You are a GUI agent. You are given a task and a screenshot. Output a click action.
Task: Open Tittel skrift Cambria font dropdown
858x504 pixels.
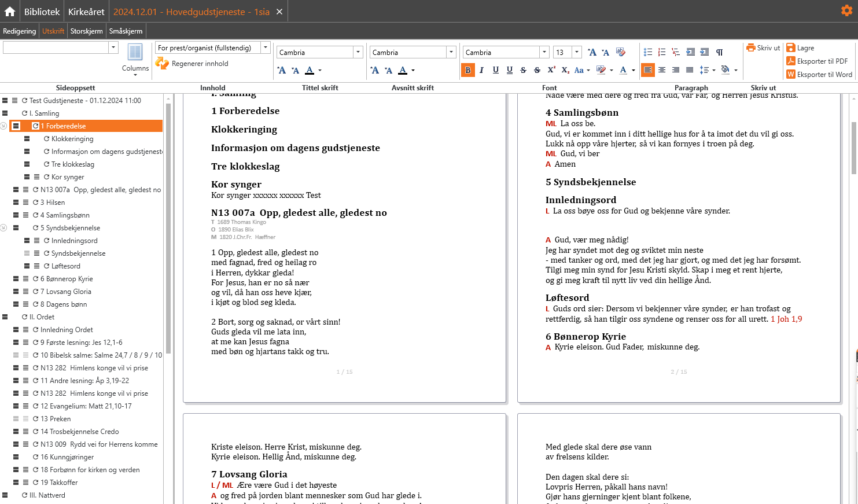click(x=358, y=52)
